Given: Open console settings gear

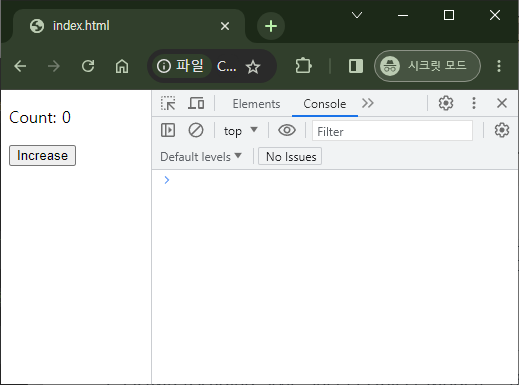Looking at the screenshot, I should pyautogui.click(x=502, y=130).
